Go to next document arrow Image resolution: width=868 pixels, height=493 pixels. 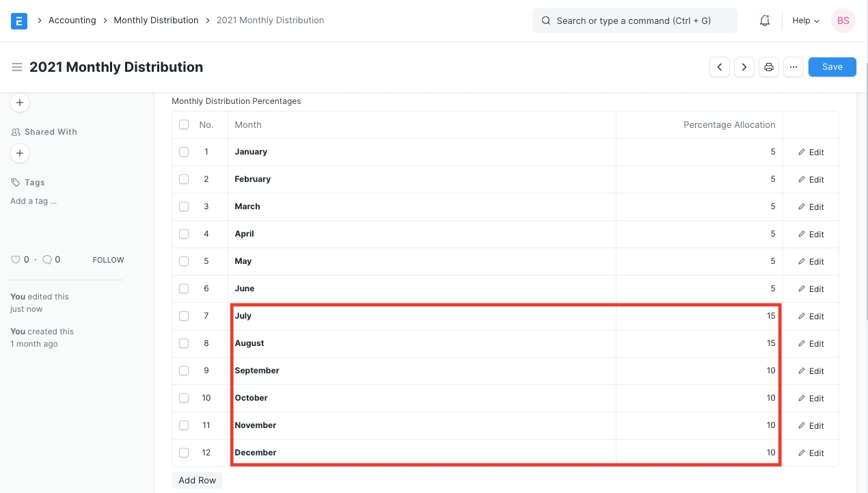[x=744, y=67]
